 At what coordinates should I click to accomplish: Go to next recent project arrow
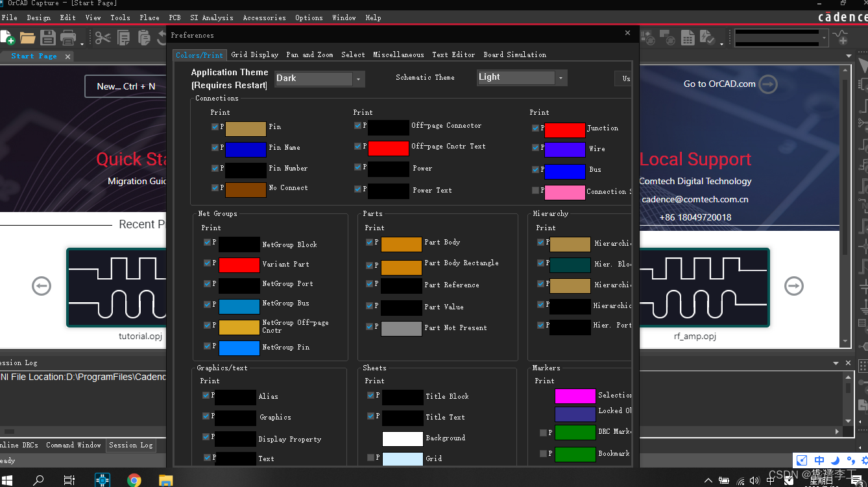(793, 285)
